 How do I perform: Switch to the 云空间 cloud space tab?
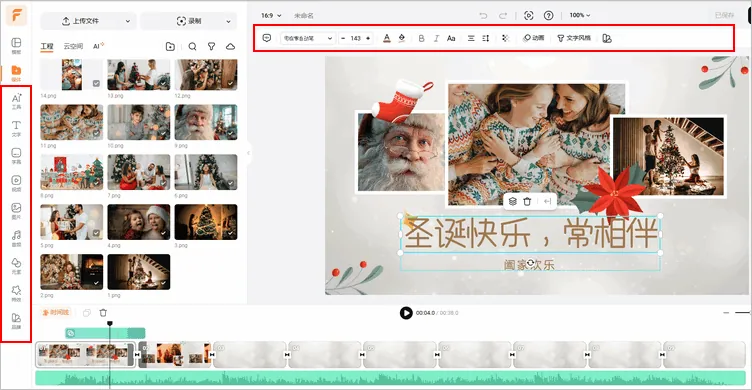(x=73, y=46)
